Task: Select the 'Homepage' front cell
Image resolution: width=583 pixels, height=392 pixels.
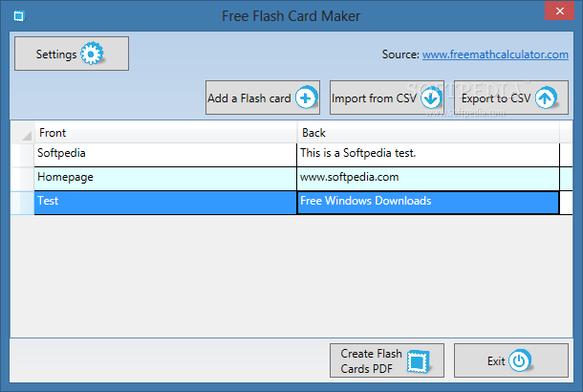Action: (x=165, y=179)
